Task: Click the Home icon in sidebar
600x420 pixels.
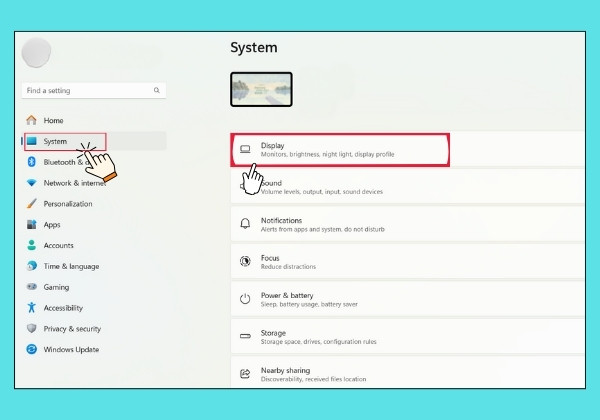Action: (32, 120)
